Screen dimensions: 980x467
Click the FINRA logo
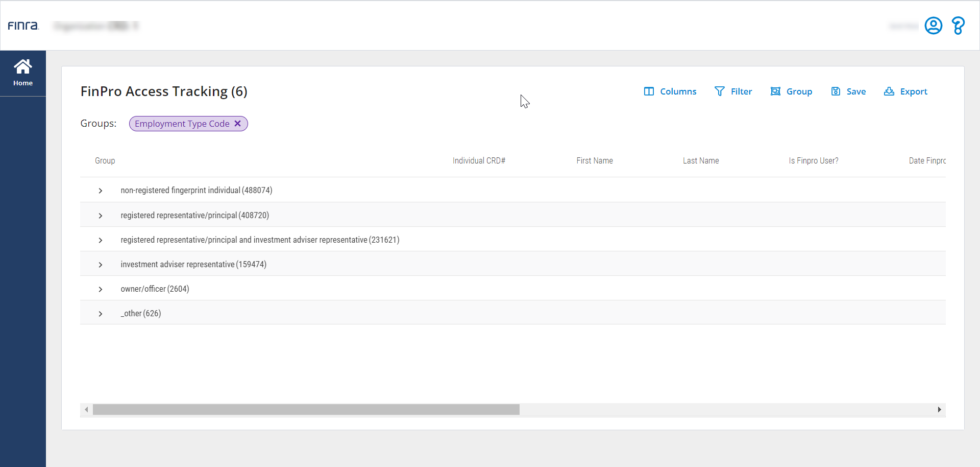click(x=23, y=26)
